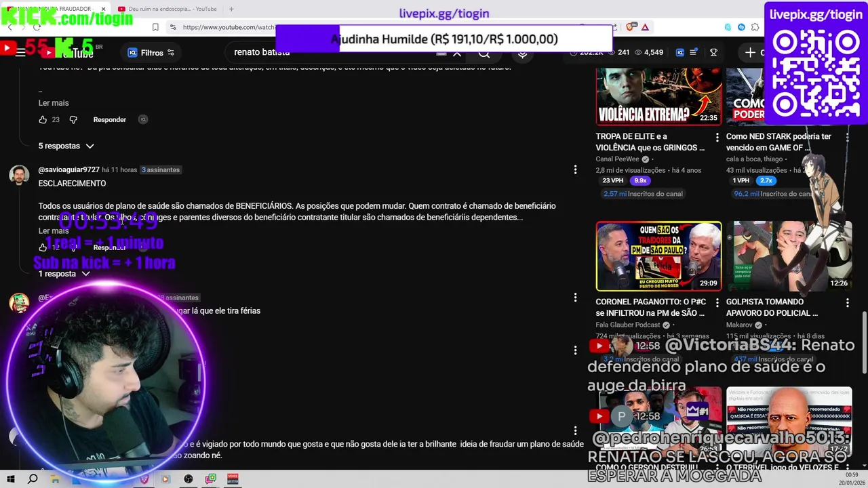Image resolution: width=868 pixels, height=488 pixels.
Task: View site information icon beside the URL
Action: (x=173, y=27)
